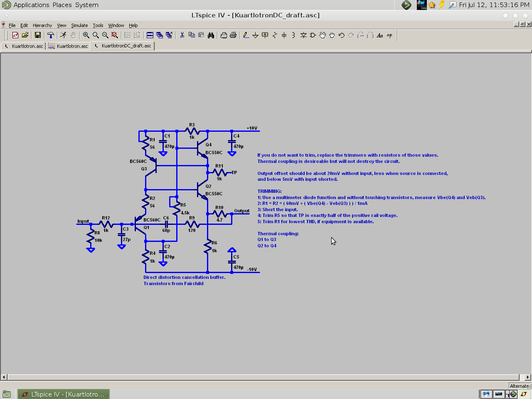Click the horizontal scrollbar track
The width and height of the screenshot is (532, 399).
click(266, 377)
